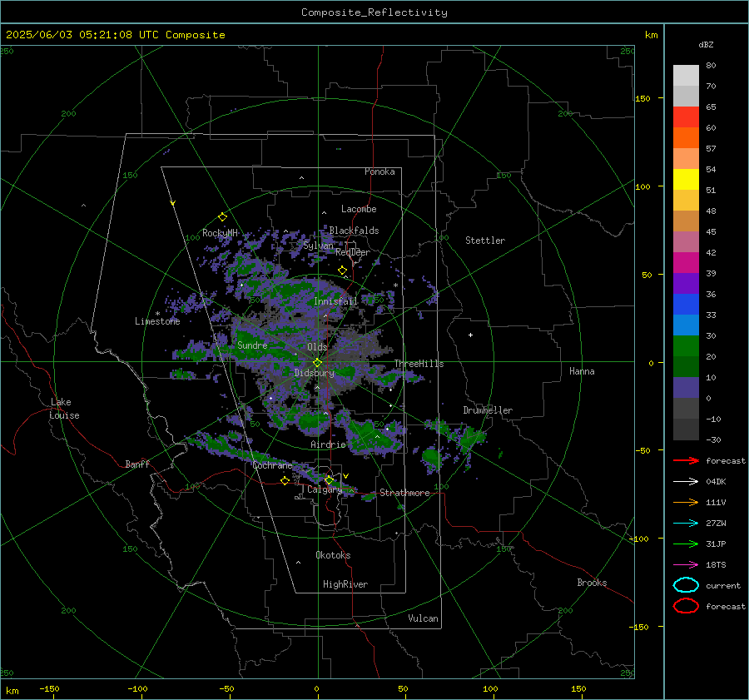Click the Sylvan map label
The width and height of the screenshot is (749, 700).
pyautogui.click(x=318, y=245)
